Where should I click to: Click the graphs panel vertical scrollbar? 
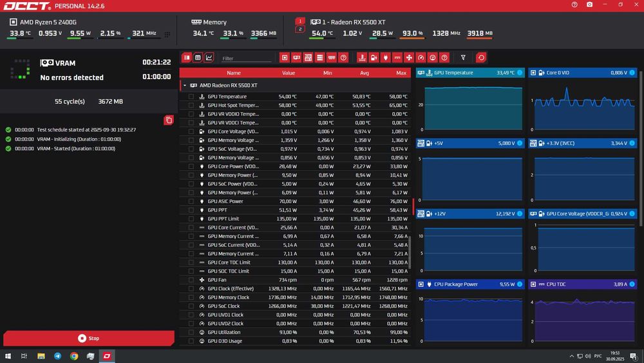[x=641, y=150]
